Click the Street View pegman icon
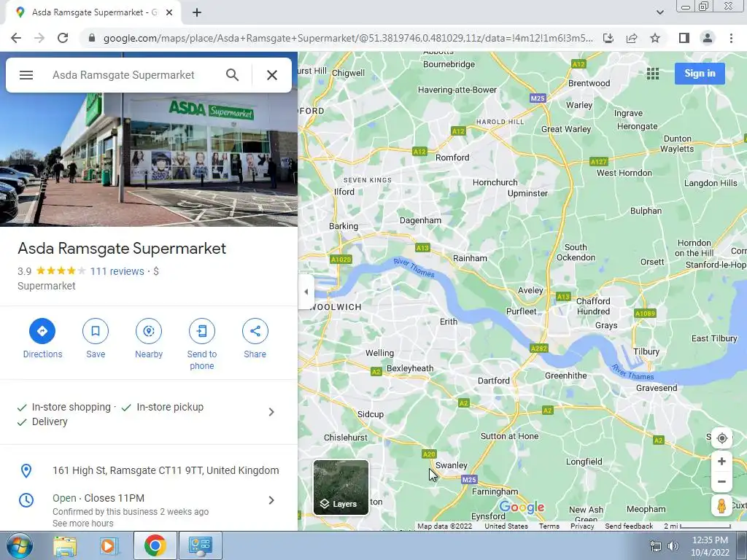This screenshot has height=560, width=747. [721, 505]
